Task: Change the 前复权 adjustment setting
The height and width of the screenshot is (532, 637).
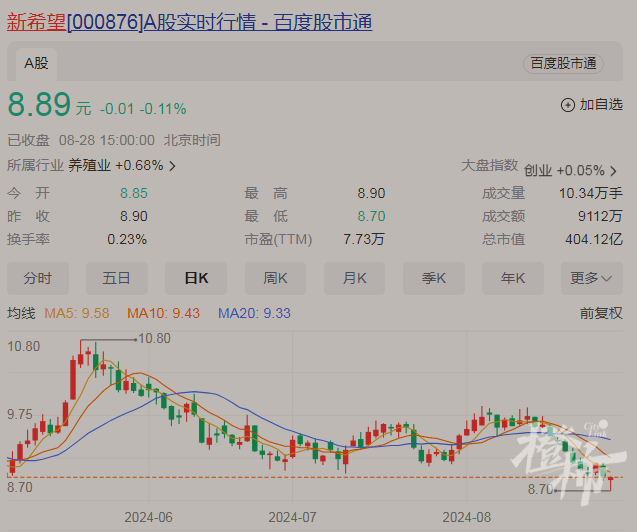Action: click(601, 314)
